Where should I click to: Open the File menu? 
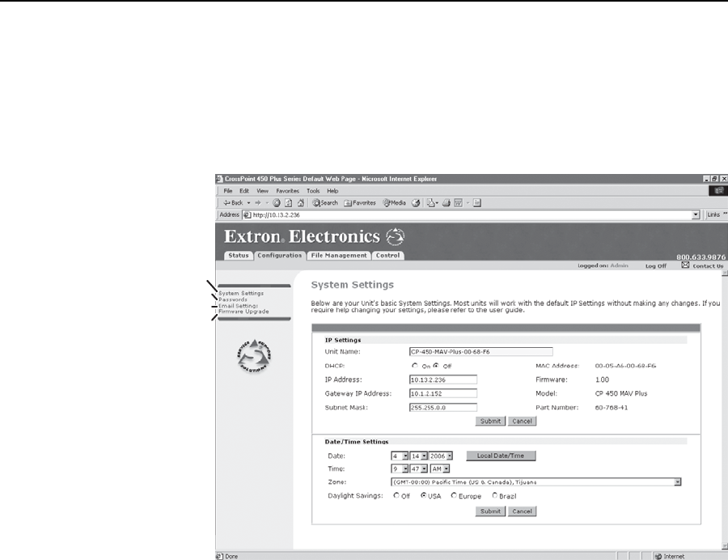[228, 191]
